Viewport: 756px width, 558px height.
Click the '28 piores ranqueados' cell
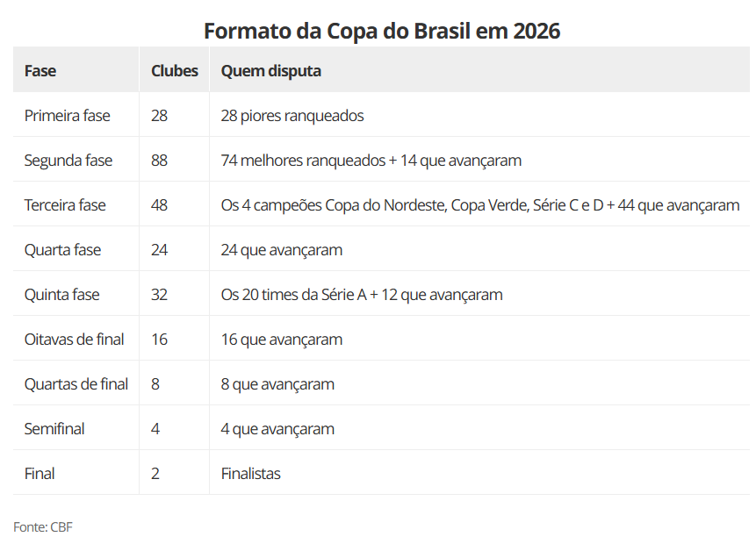point(292,116)
